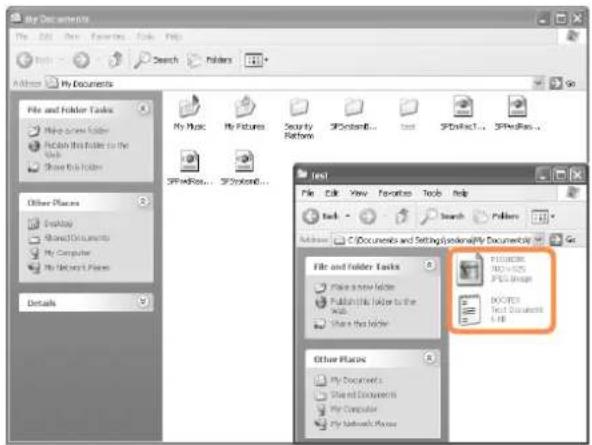Open Views dropdown in test window toolbar
The image size is (592, 445).
coord(543,217)
